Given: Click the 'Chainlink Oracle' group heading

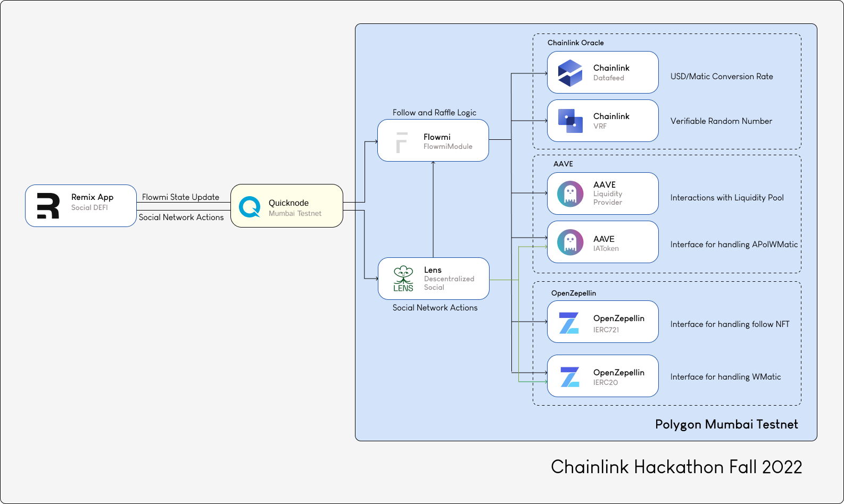Looking at the screenshot, I should (576, 43).
